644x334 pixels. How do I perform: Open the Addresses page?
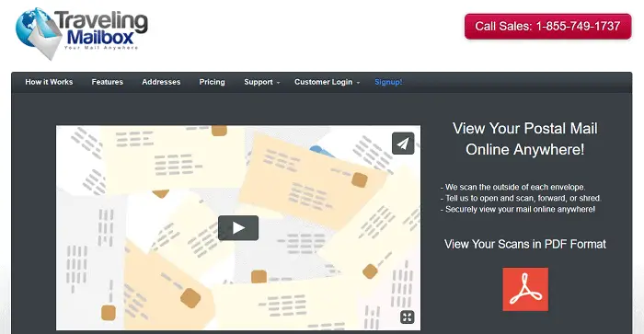pos(161,82)
